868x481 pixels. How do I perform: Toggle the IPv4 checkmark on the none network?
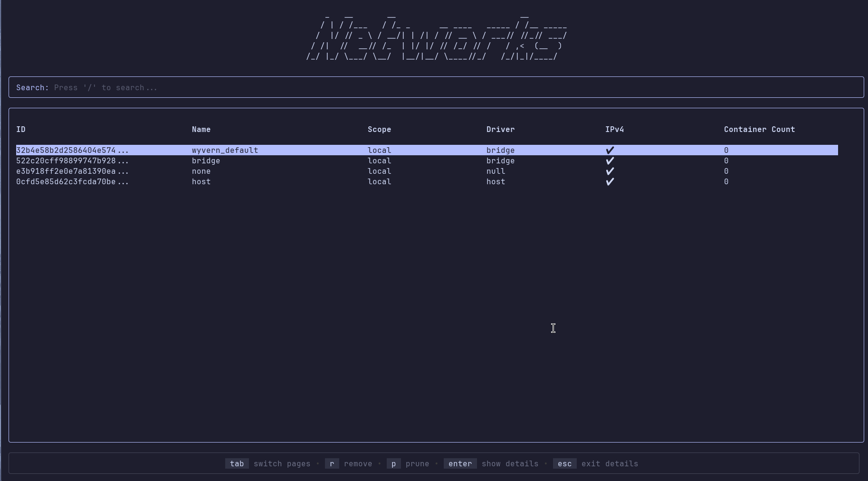[x=610, y=171]
